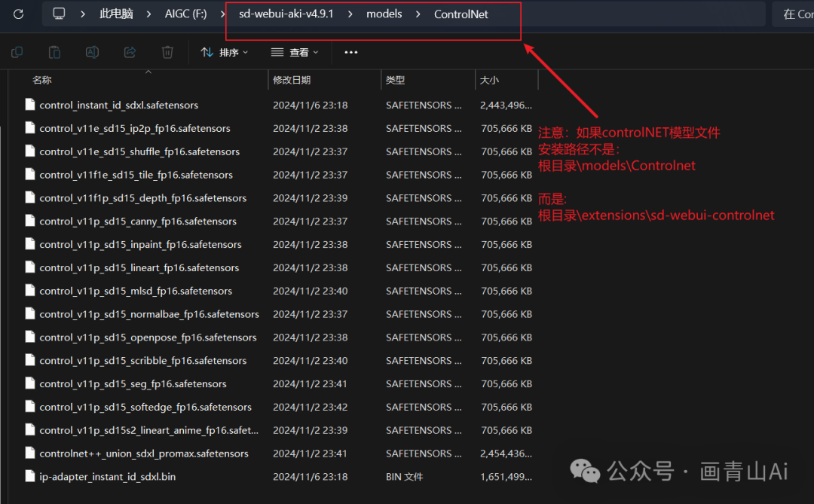Select control_v11p_sd15s2_lineart_anime_fp16 file
The height and width of the screenshot is (504, 814).
point(148,430)
